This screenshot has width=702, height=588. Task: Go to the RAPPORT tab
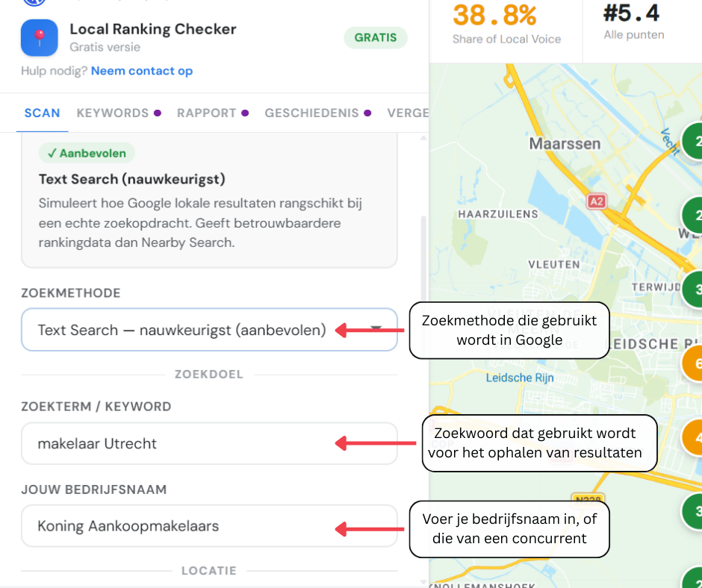tap(207, 113)
